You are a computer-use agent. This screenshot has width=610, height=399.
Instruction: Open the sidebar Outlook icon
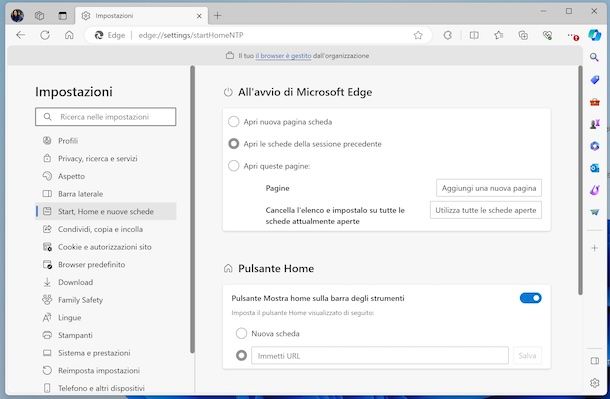(x=594, y=168)
